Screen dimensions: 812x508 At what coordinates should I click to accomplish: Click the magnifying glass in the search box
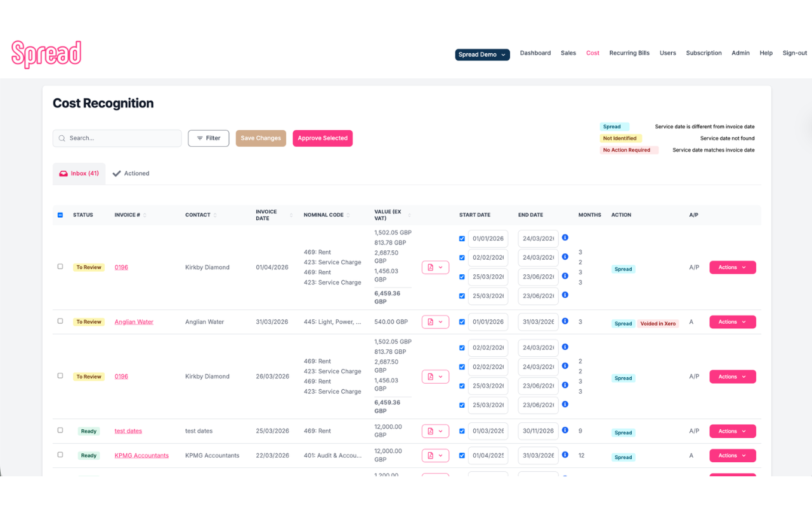pyautogui.click(x=62, y=138)
